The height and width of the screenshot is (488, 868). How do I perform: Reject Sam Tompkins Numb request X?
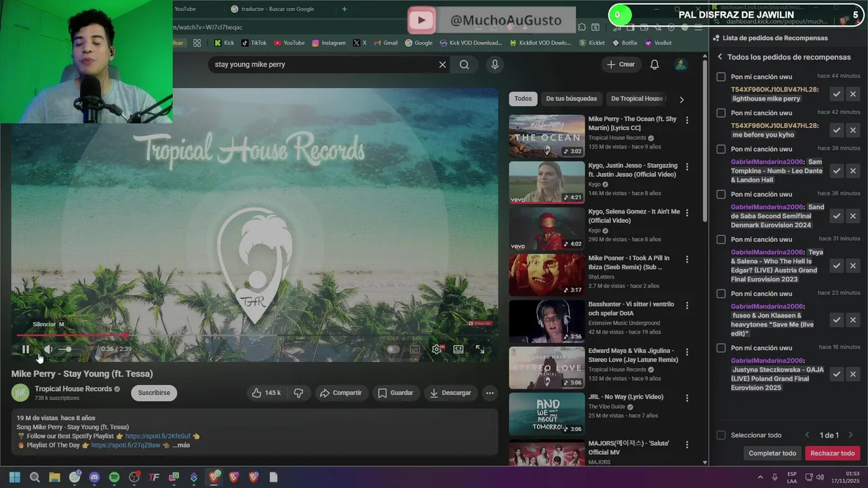[x=853, y=171]
